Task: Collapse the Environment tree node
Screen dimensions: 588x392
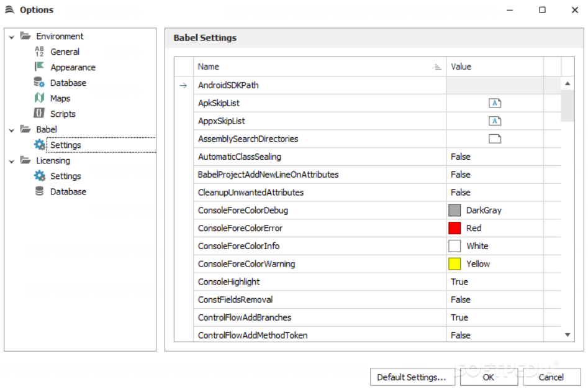Action: click(x=12, y=37)
